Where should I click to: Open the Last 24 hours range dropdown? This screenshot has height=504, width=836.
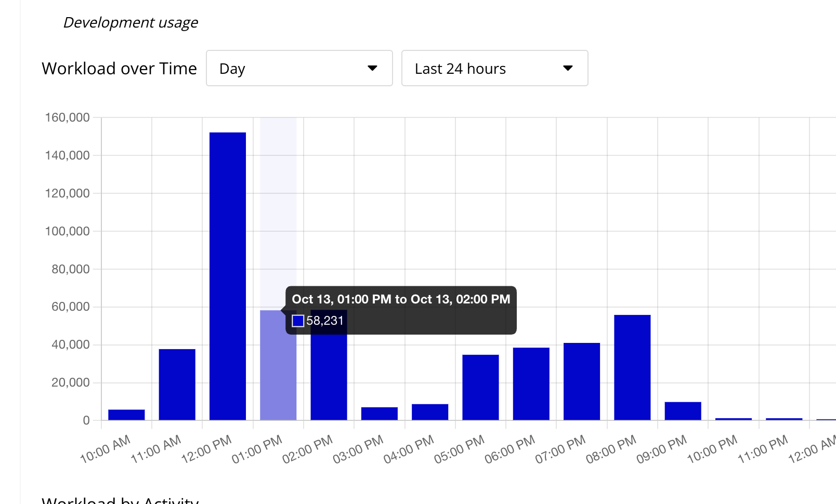[495, 68]
